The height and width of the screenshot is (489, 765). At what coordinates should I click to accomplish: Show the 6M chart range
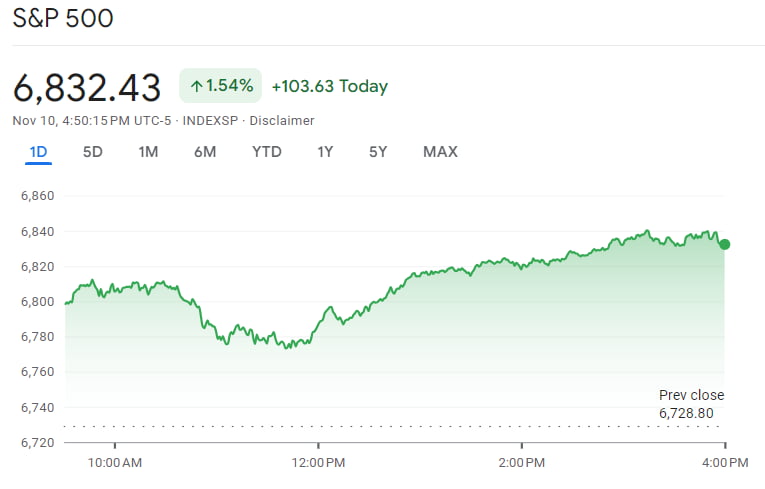[205, 152]
